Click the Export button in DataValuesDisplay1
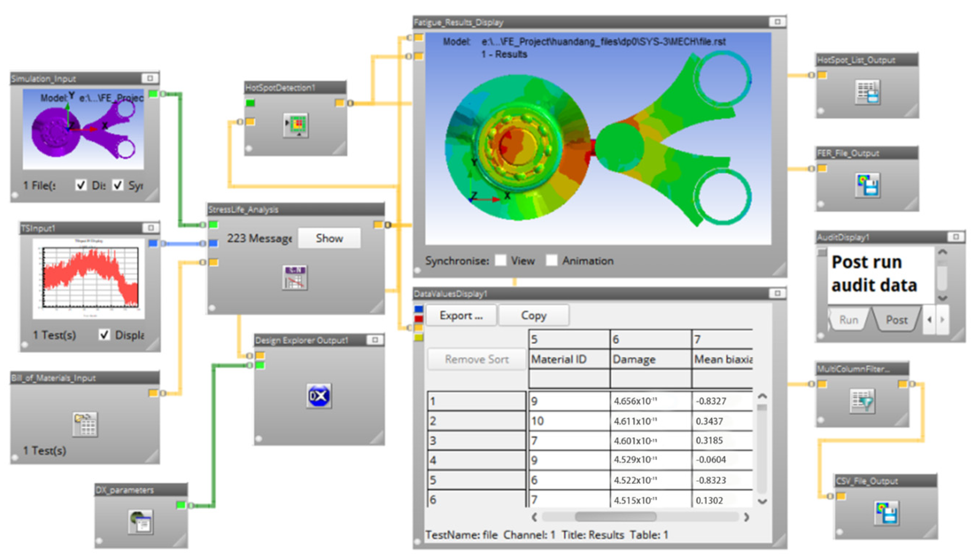 tap(461, 315)
